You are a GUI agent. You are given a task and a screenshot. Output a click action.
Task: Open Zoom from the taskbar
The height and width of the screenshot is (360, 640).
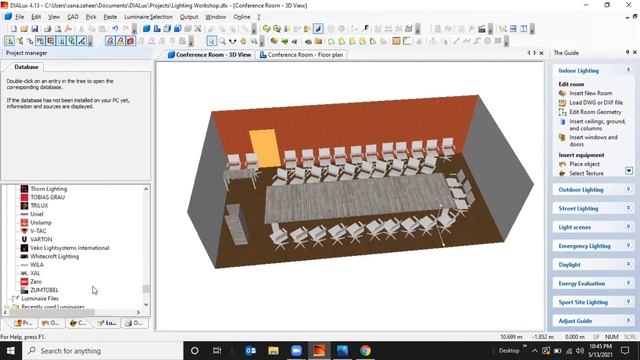(x=296, y=351)
